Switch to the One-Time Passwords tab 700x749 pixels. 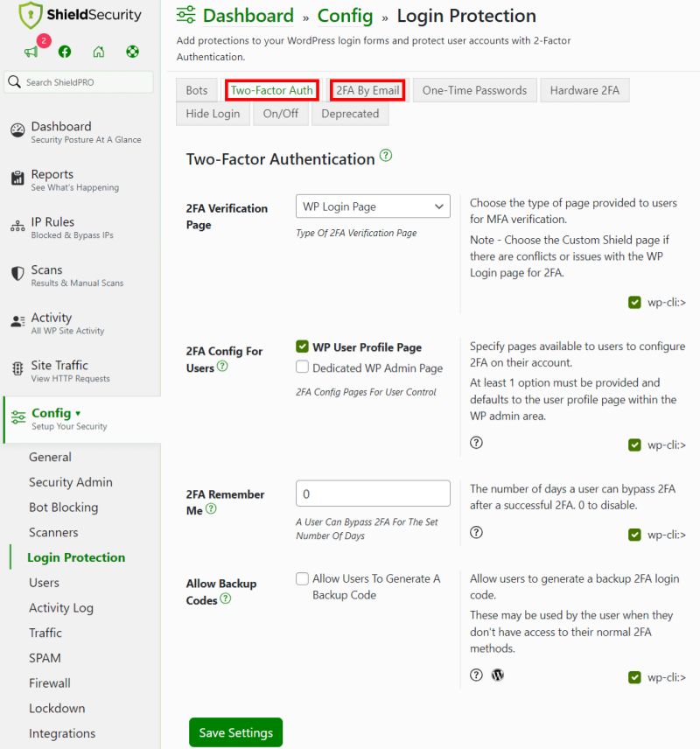[x=473, y=89]
